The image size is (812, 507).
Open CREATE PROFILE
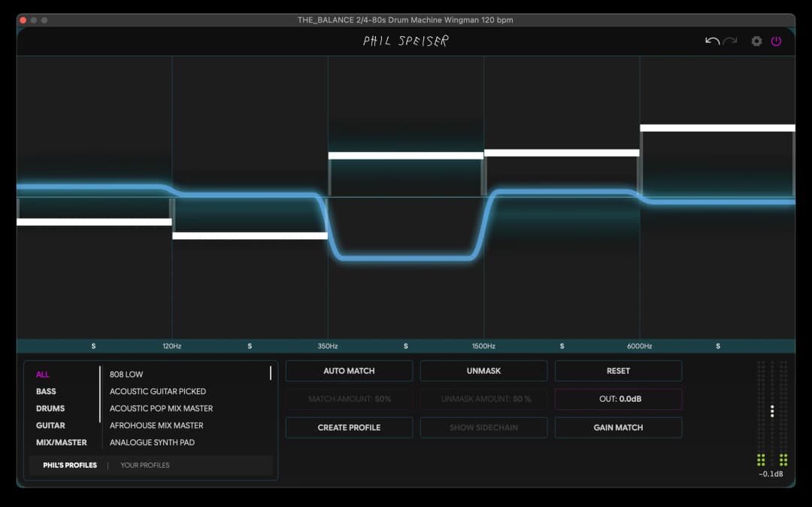pyautogui.click(x=349, y=427)
